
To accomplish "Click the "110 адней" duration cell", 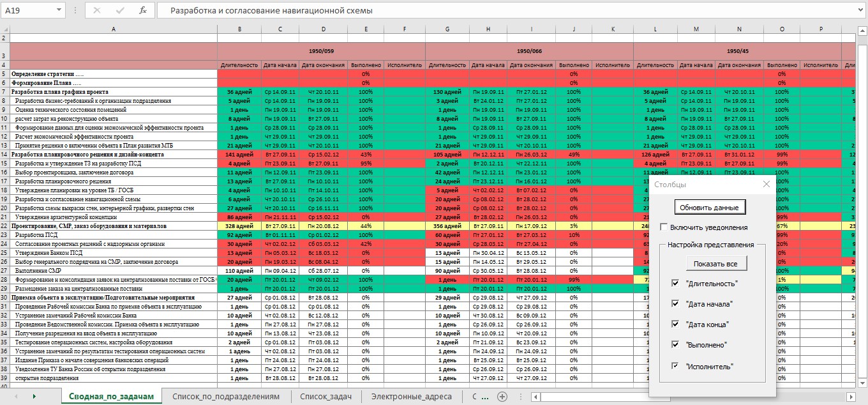I will click(239, 271).
